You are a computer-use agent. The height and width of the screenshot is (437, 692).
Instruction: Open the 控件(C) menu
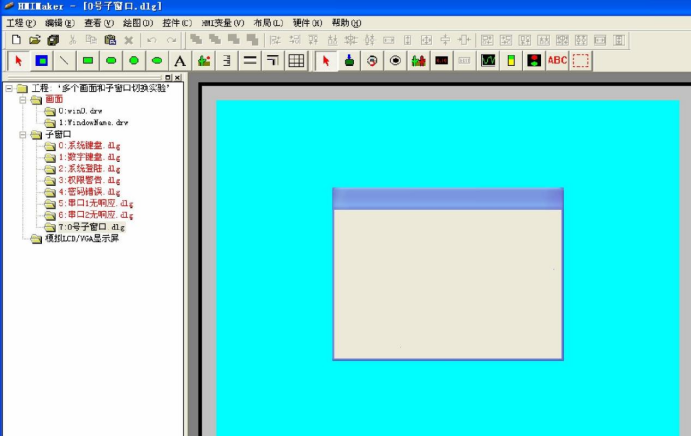coord(177,23)
